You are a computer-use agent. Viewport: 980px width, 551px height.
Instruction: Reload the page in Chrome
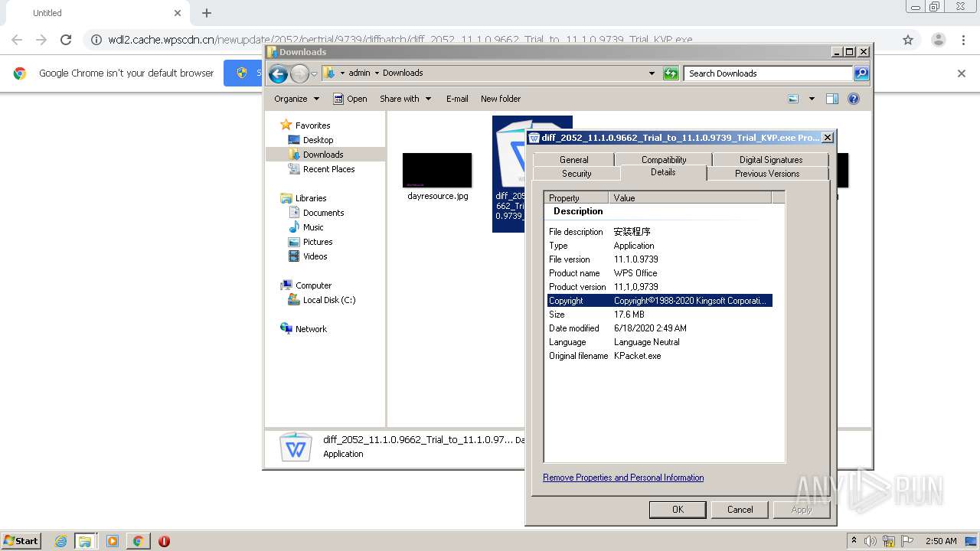(66, 40)
